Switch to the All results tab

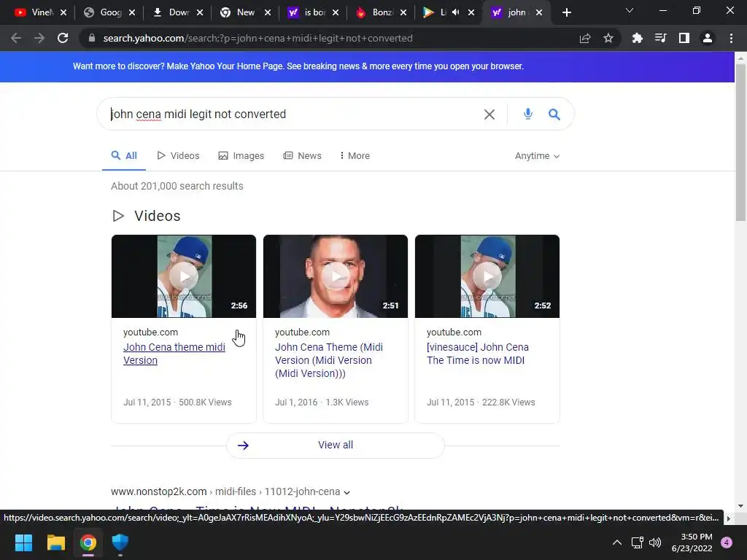pos(124,156)
